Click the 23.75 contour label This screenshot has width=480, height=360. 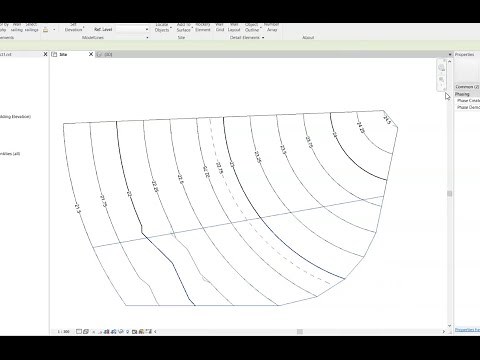point(309,142)
